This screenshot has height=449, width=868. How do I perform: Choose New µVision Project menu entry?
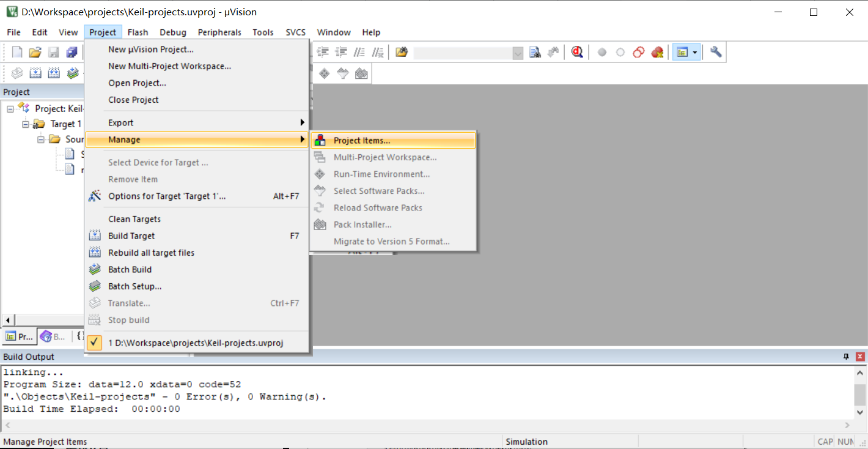196,50
